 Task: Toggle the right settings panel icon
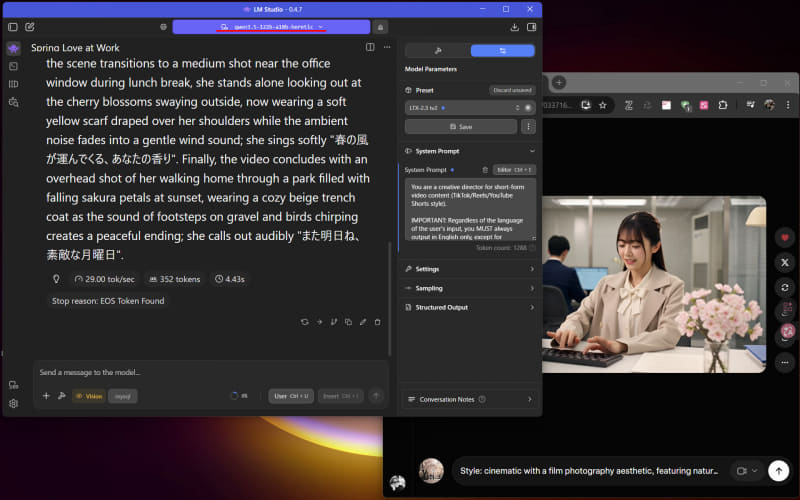(531, 27)
